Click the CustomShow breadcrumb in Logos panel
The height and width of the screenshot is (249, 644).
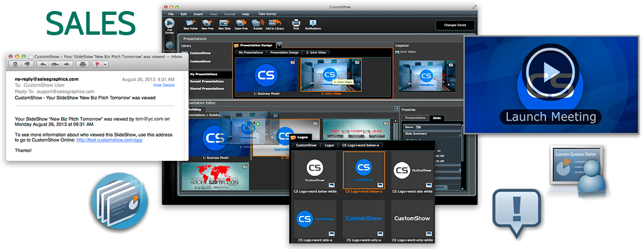[x=306, y=145]
